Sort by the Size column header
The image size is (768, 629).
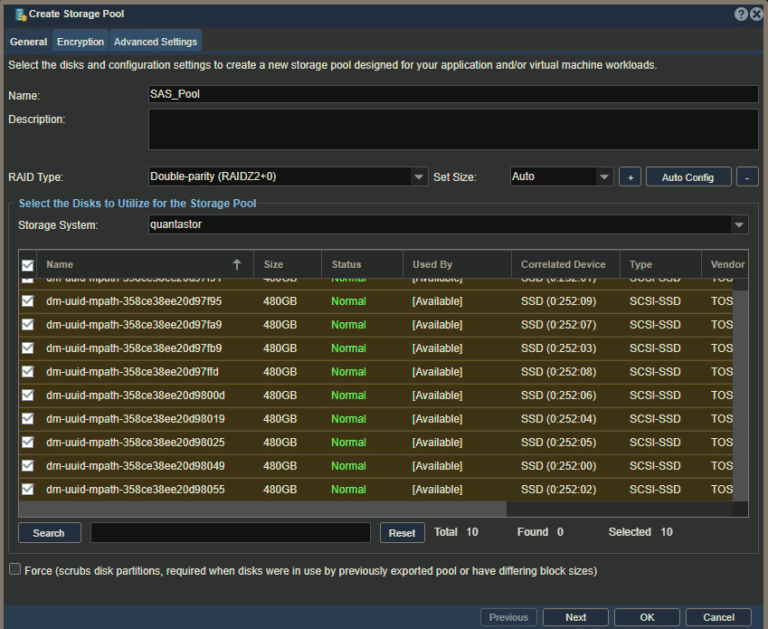288,265
